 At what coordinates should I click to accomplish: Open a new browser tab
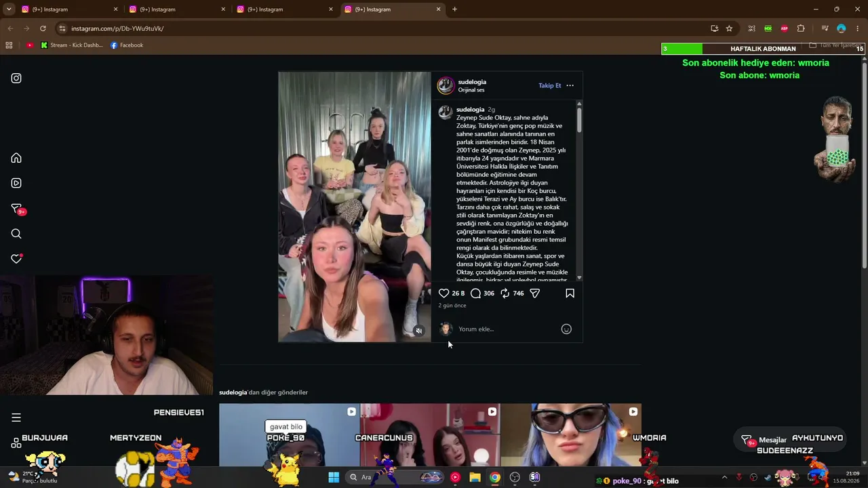(454, 9)
